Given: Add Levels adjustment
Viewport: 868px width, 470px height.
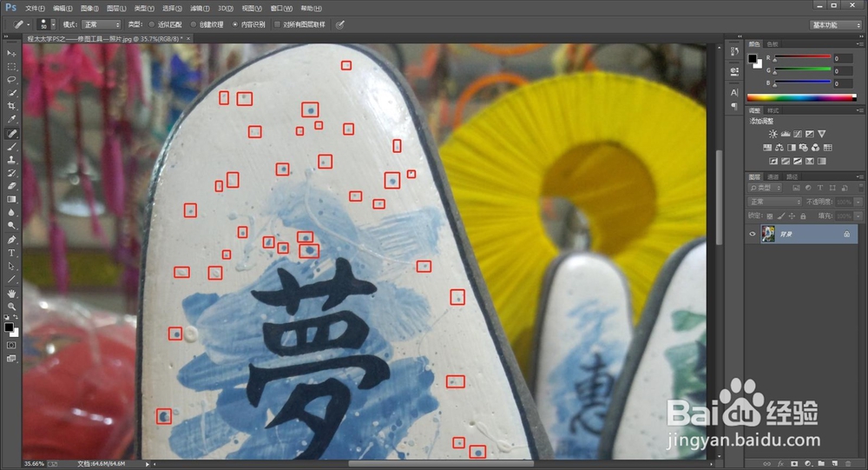Looking at the screenshot, I should coord(785,134).
